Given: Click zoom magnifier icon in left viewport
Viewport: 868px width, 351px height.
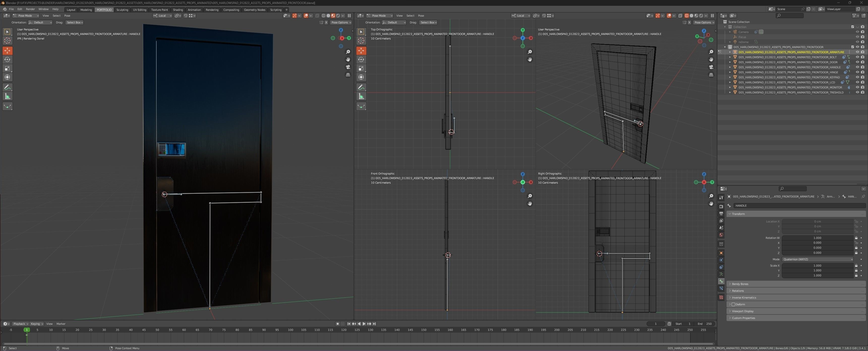Looking at the screenshot, I should click(x=348, y=52).
